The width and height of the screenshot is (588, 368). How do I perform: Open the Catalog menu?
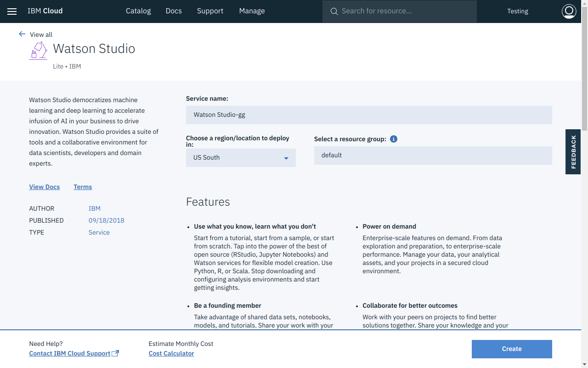coord(138,11)
